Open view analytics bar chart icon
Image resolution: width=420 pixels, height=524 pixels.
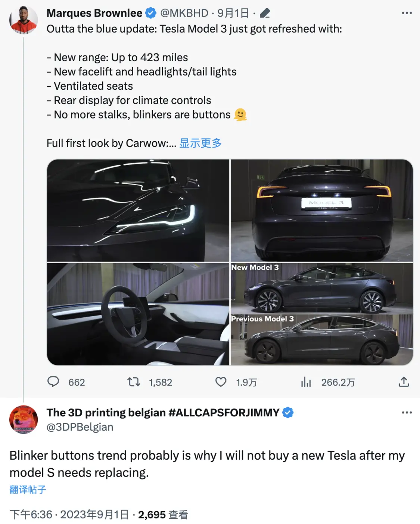point(306,382)
